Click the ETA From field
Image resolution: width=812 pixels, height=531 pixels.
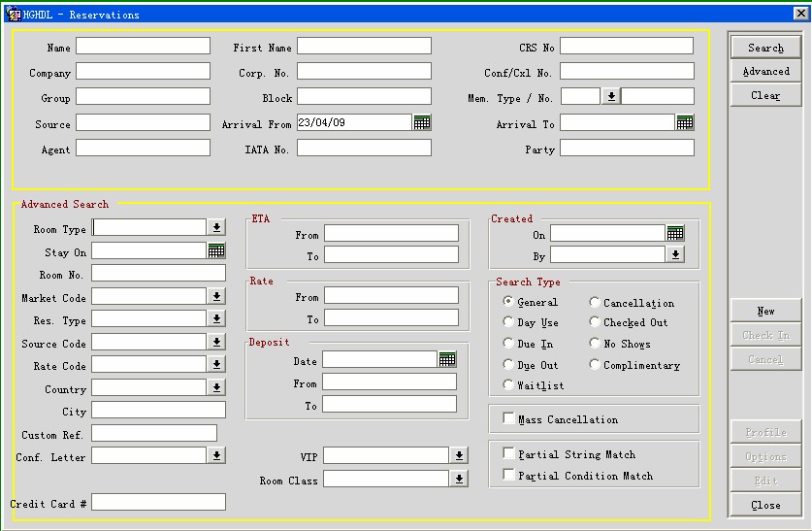point(391,233)
